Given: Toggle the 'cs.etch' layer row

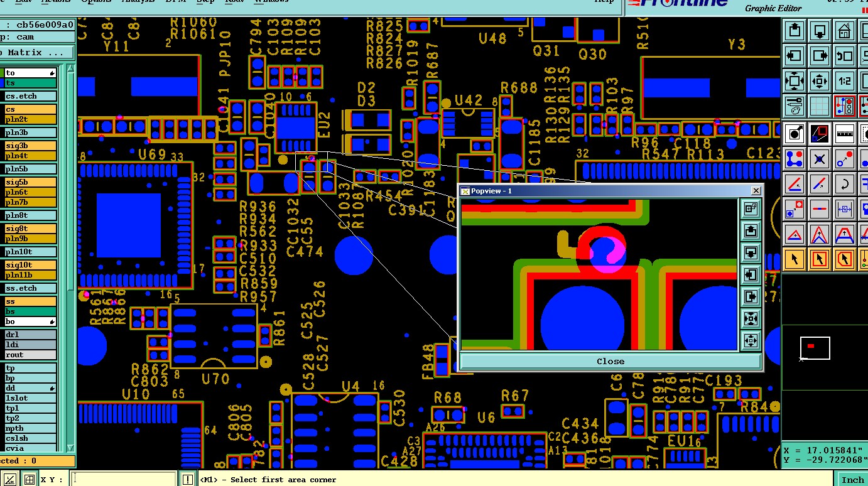Looking at the screenshot, I should [30, 96].
